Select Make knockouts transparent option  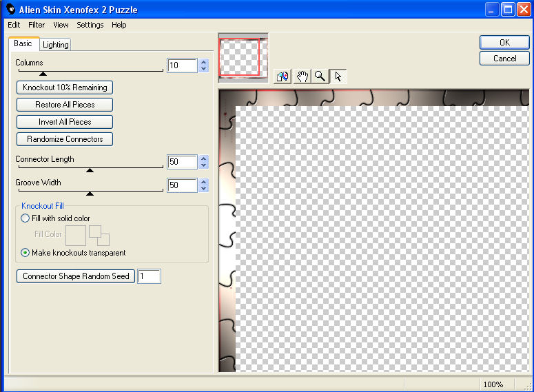(x=25, y=253)
